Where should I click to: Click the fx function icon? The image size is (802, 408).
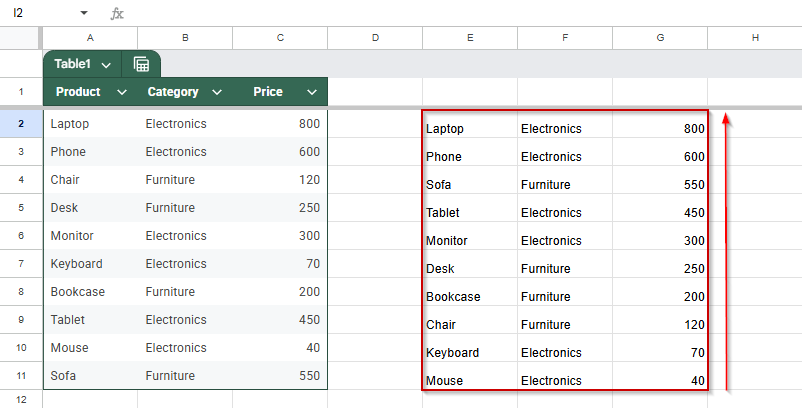click(117, 13)
